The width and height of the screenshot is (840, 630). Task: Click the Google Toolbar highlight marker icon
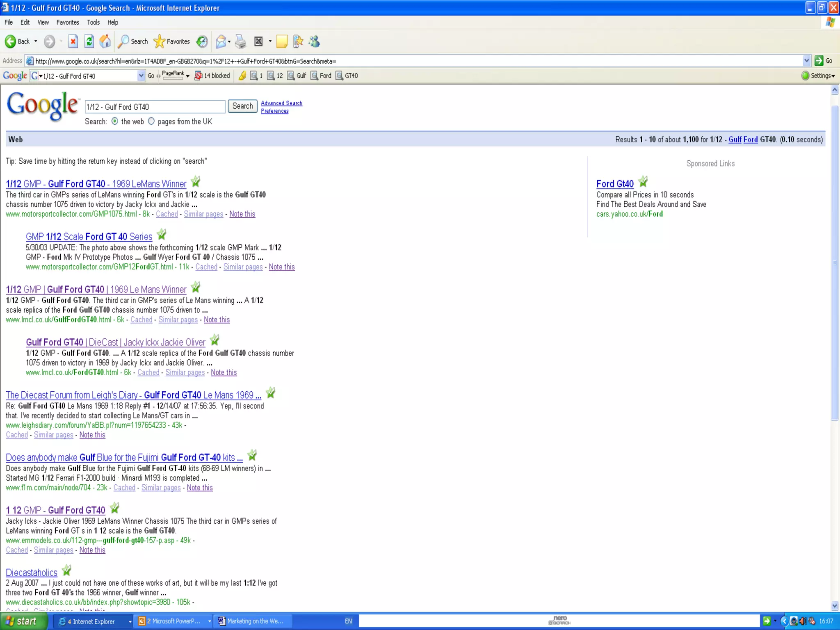(x=242, y=75)
